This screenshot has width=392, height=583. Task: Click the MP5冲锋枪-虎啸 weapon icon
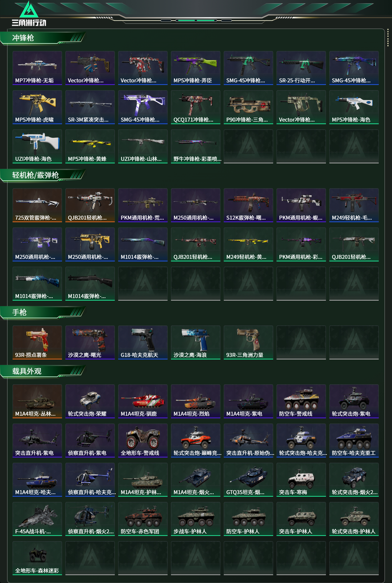coord(37,107)
